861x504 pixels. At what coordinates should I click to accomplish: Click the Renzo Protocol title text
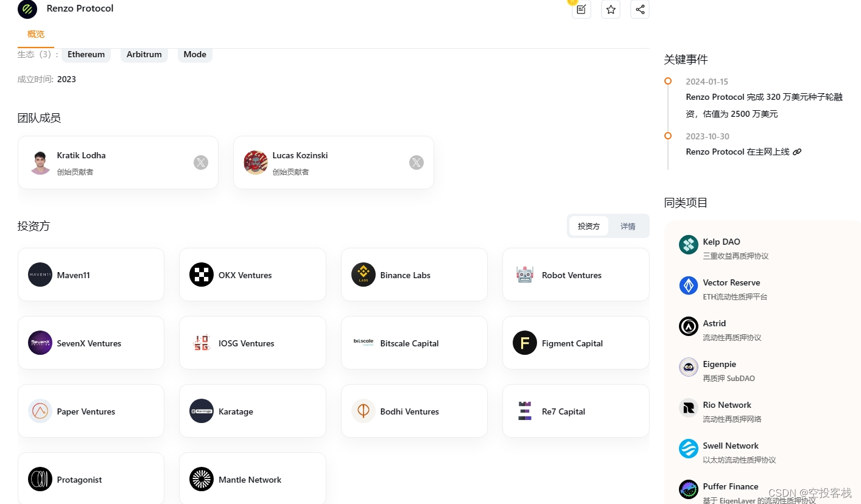[80, 9]
